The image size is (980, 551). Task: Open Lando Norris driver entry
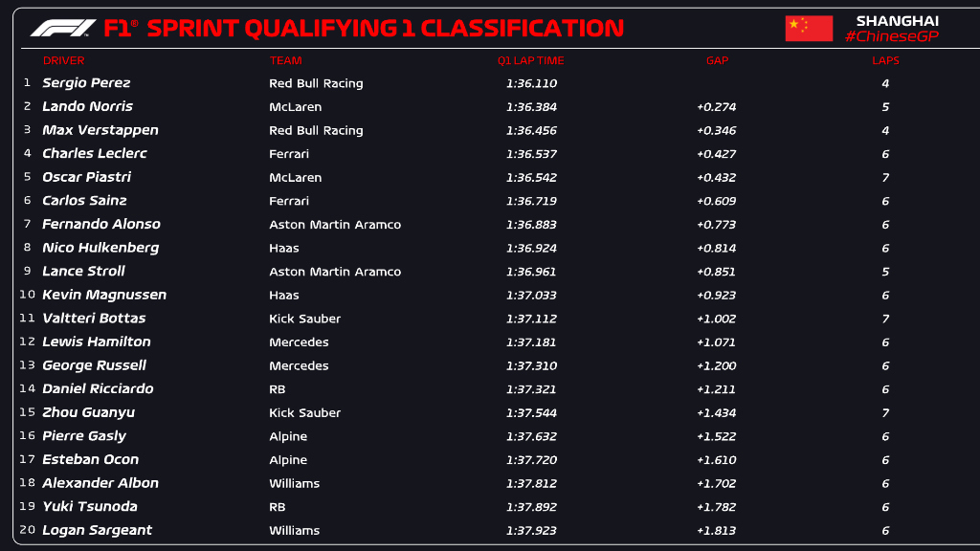click(87, 106)
